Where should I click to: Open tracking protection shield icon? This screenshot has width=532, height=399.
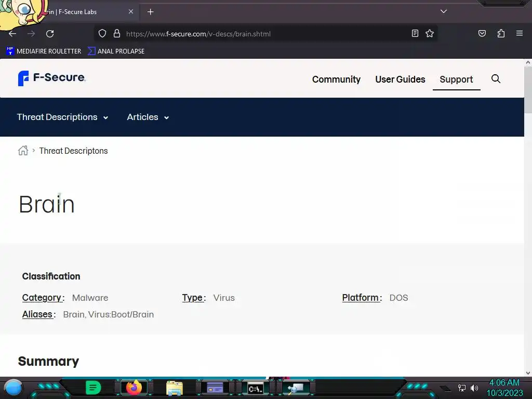(x=102, y=34)
